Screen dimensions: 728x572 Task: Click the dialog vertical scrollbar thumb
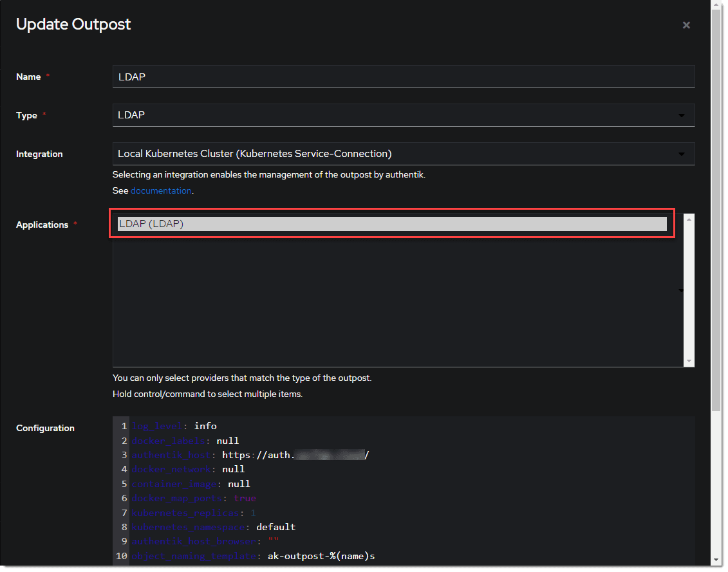click(x=715, y=206)
